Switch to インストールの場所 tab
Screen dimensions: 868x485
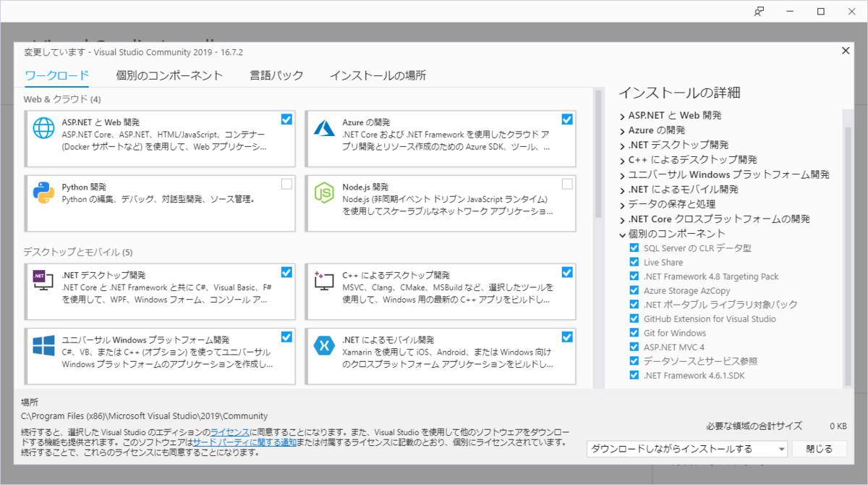378,75
